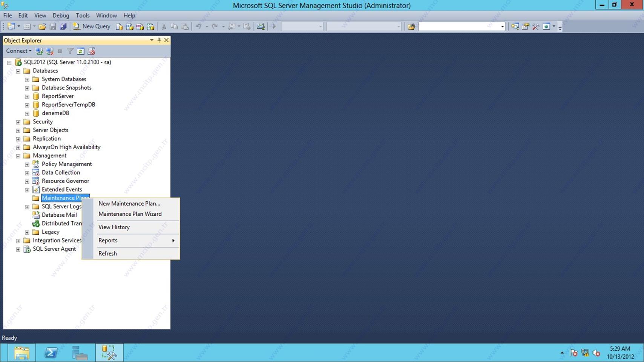Image resolution: width=644 pixels, height=362 pixels.
Task: Click the Analysis Services MDX Query icon
Action: [x=129, y=26]
